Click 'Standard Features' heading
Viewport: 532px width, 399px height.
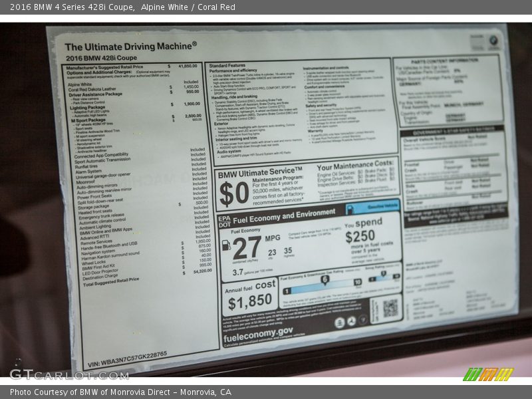click(x=227, y=65)
